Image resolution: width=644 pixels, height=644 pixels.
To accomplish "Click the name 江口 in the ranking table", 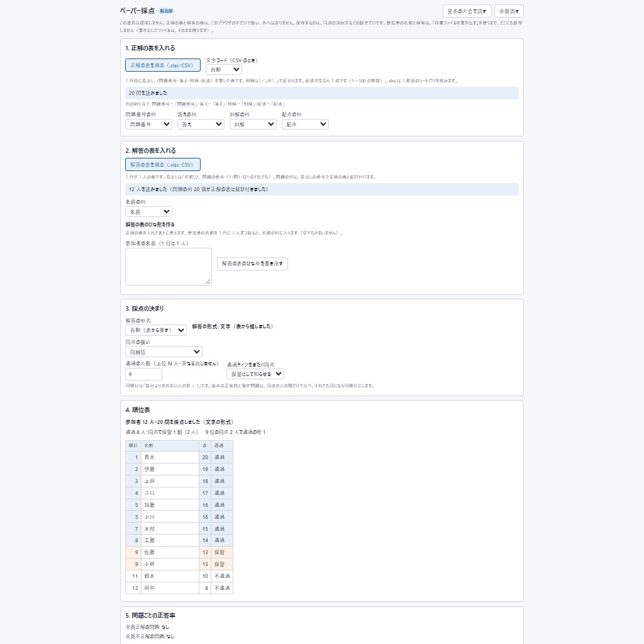I will (x=150, y=493).
